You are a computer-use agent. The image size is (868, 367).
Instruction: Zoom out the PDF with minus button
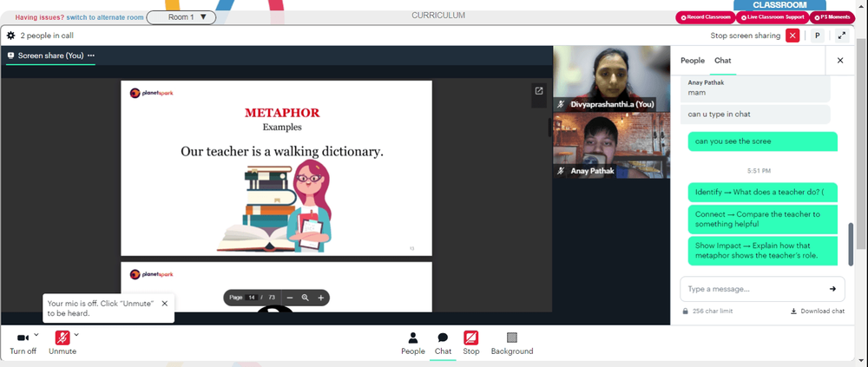(290, 298)
